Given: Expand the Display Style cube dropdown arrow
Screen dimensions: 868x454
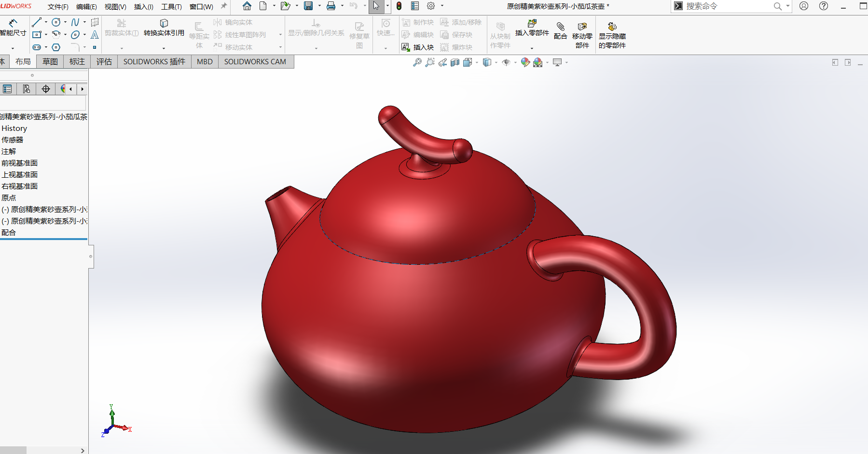Looking at the screenshot, I should coord(496,62).
